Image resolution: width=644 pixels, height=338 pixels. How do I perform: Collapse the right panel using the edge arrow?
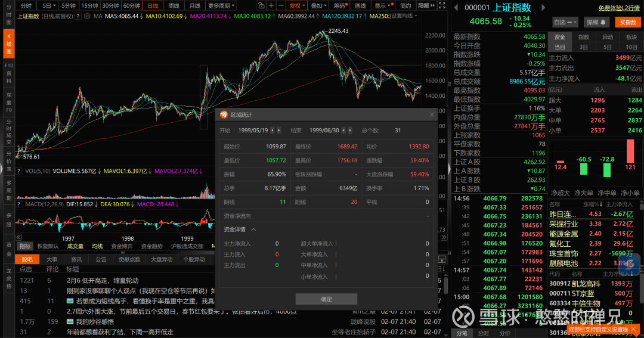[x=450, y=169]
